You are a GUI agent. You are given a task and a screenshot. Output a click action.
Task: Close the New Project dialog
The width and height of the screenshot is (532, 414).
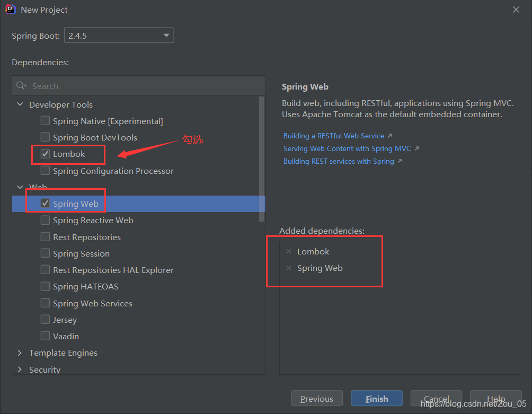(516, 10)
